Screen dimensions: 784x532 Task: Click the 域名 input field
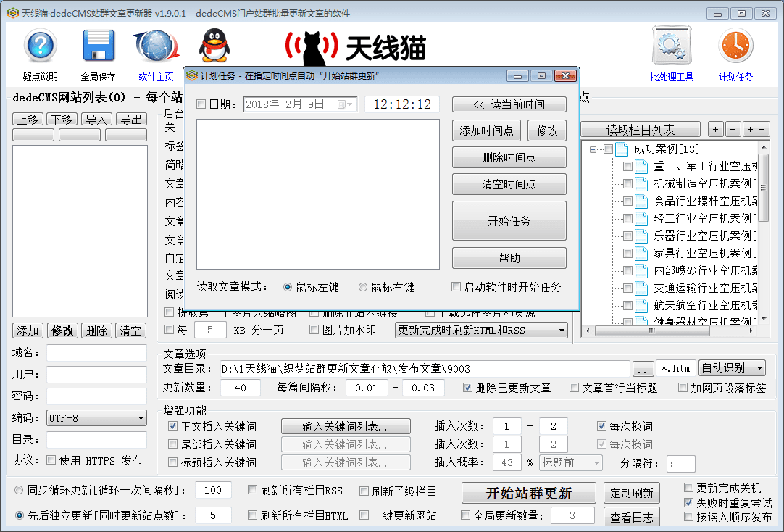pyautogui.click(x=96, y=352)
